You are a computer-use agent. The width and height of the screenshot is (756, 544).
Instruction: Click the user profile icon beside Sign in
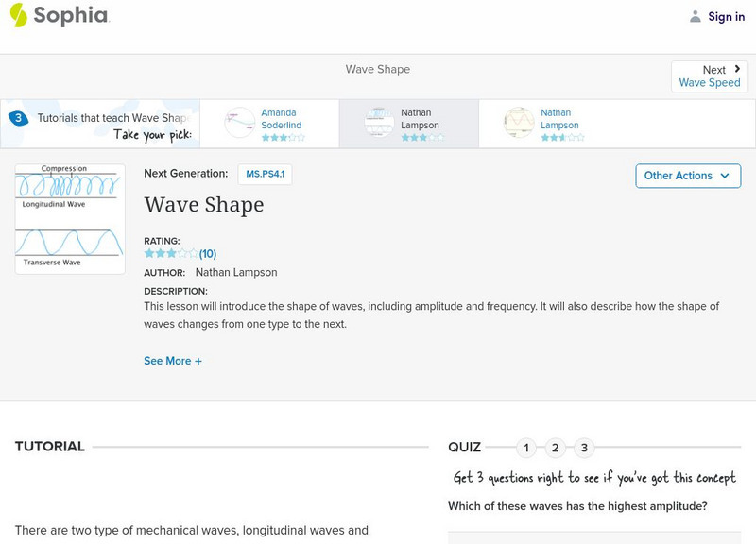[x=696, y=16]
